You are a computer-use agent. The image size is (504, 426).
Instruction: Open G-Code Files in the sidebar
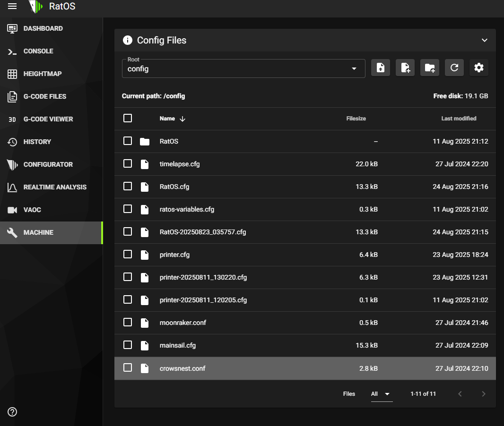pos(52,97)
